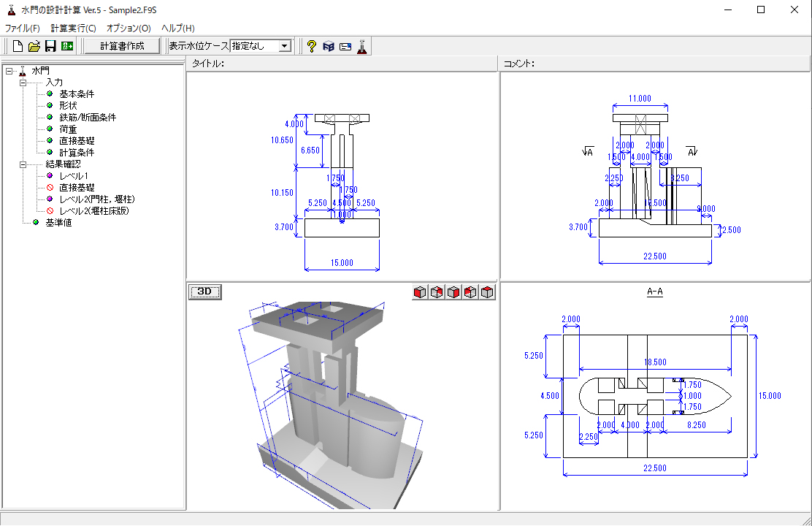This screenshot has width=812, height=526.
Task: Click the last cube view icon
Action: tap(487, 292)
